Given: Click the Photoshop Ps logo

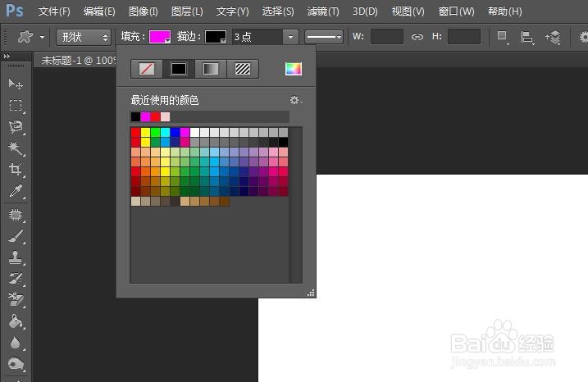Looking at the screenshot, I should tap(15, 11).
